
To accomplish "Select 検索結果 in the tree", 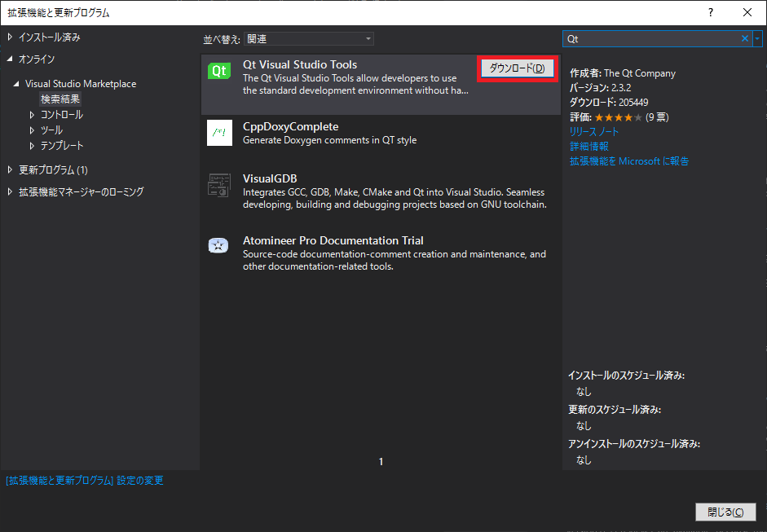I will coord(60,99).
